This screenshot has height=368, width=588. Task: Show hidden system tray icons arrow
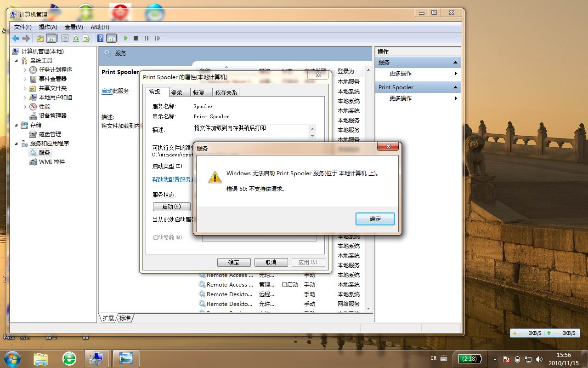pyautogui.click(x=495, y=359)
